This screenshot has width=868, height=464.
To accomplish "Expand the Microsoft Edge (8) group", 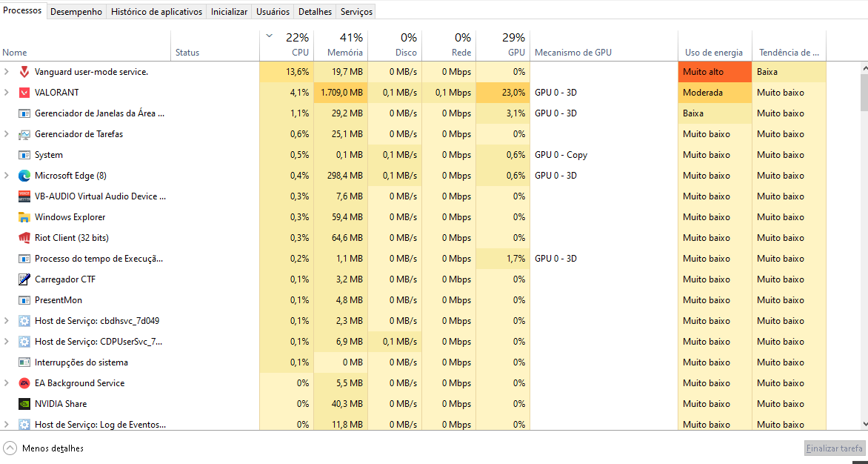I will pos(7,176).
